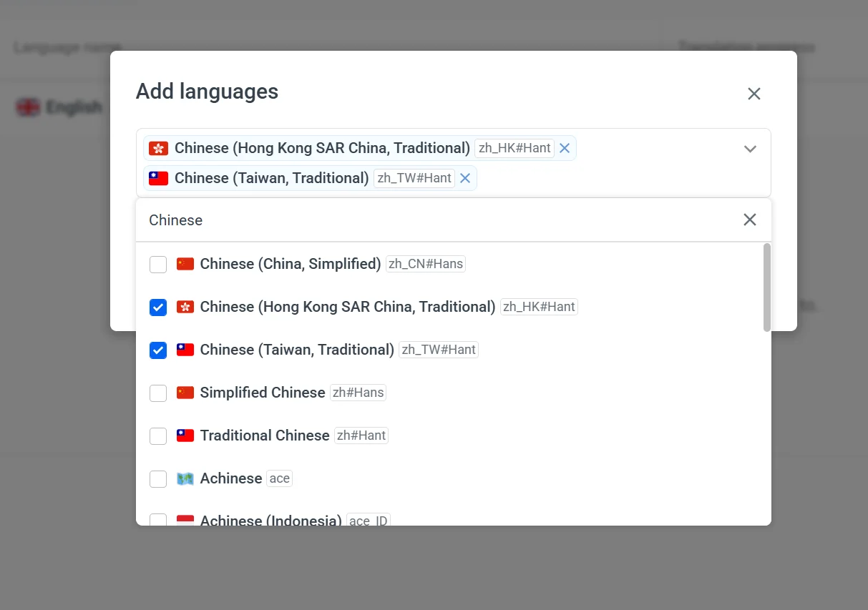The width and height of the screenshot is (868, 610).
Task: Close the Add languages dialog
Action: (754, 94)
